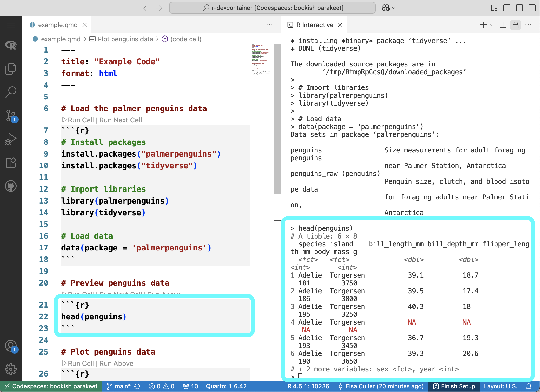540x392 pixels.
Task: Click Run Next Cell above line 7
Action: click(x=121, y=120)
